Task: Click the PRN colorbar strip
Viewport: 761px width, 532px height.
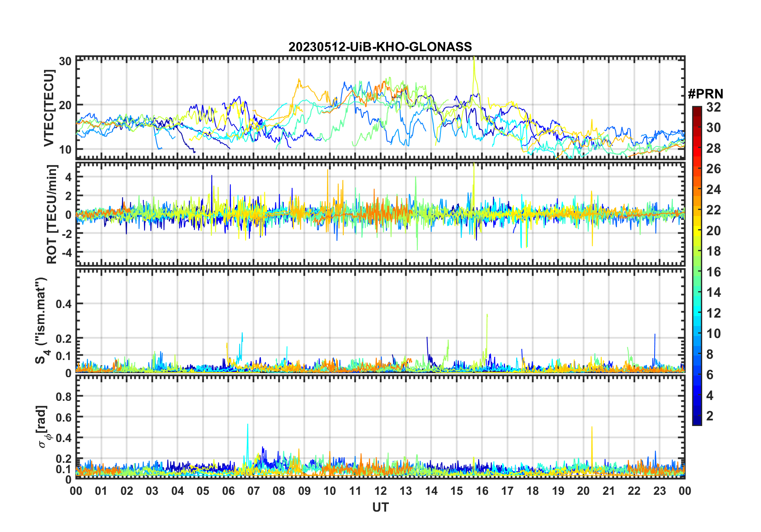Action: 697,266
